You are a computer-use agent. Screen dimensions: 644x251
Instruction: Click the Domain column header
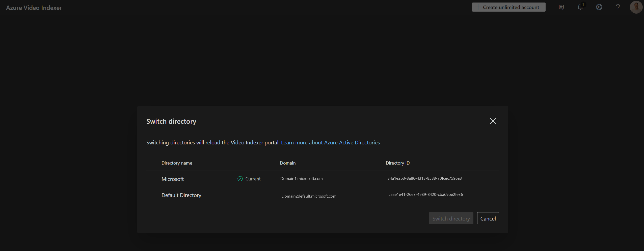tap(288, 163)
